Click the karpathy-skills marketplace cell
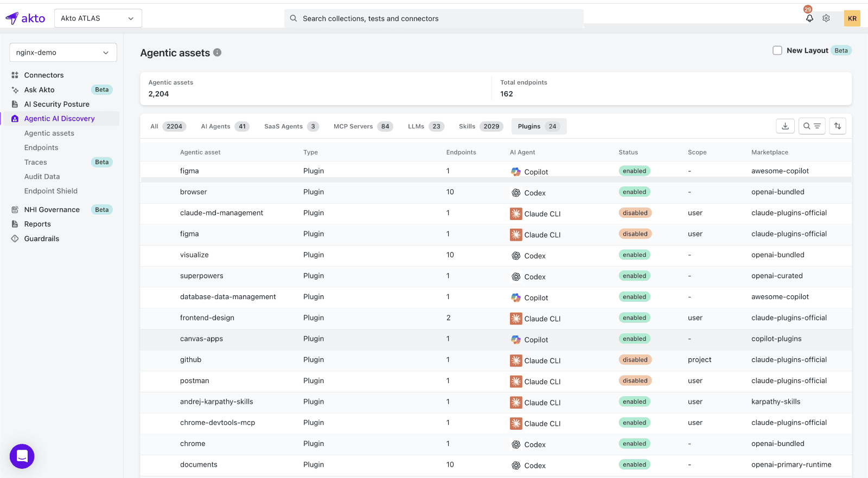The width and height of the screenshot is (868, 478). 776,402
